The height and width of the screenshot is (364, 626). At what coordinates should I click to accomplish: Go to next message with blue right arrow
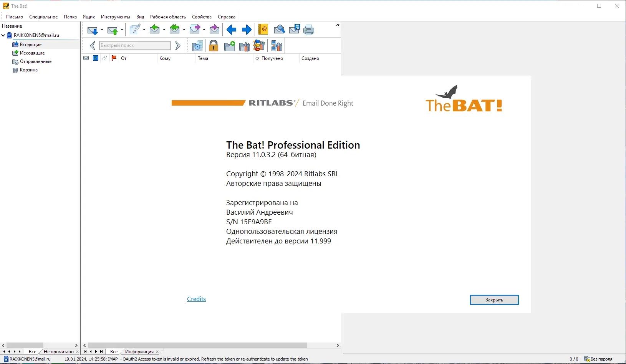(247, 30)
